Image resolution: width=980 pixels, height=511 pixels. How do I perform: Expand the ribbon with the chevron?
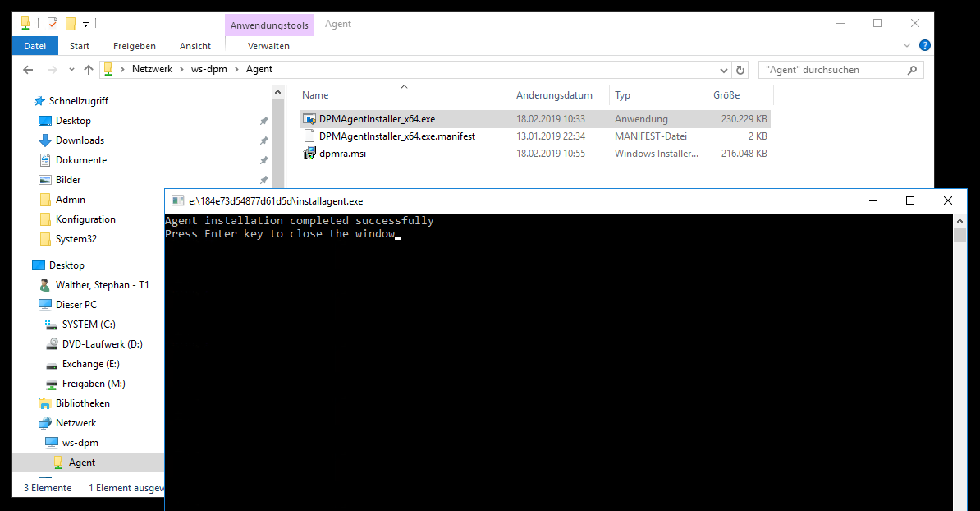click(907, 46)
